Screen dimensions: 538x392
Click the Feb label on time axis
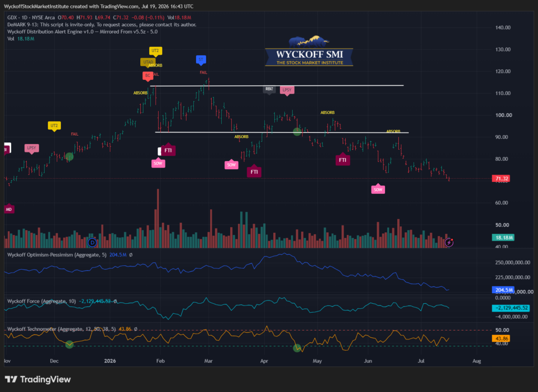(x=160, y=361)
